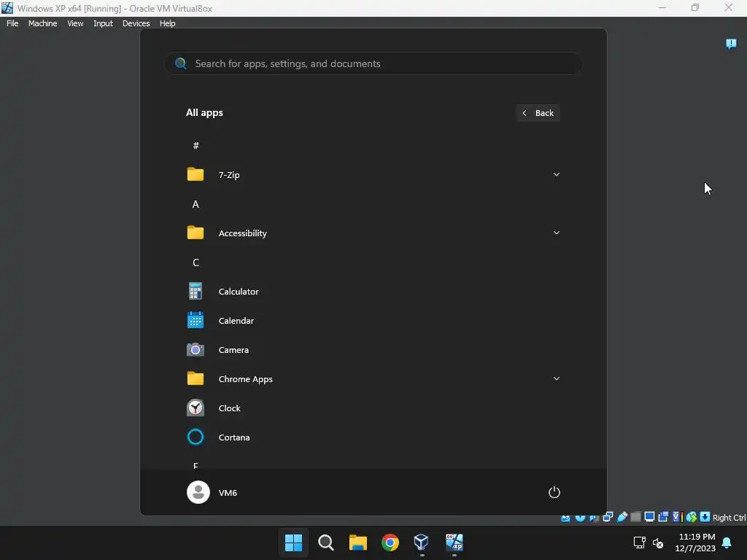Click the muted volume tray icon
The height and width of the screenshot is (560, 747).
[x=658, y=542]
